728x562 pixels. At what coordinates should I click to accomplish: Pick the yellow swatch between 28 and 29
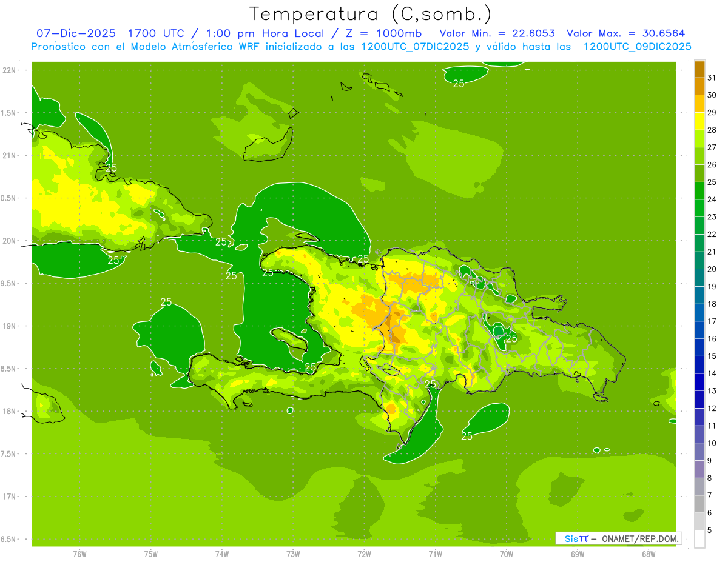(699, 121)
